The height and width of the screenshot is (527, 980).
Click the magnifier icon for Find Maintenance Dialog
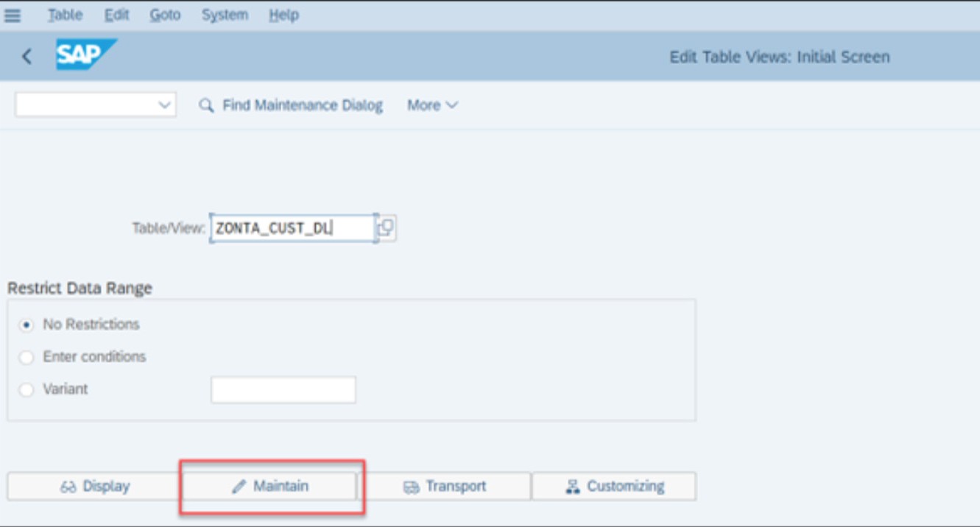pos(206,105)
